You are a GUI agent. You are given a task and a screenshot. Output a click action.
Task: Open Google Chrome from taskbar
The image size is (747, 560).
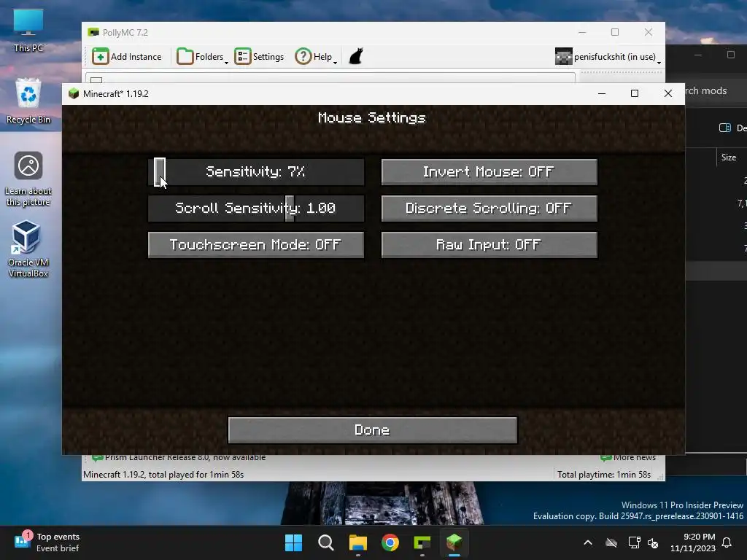click(x=390, y=542)
